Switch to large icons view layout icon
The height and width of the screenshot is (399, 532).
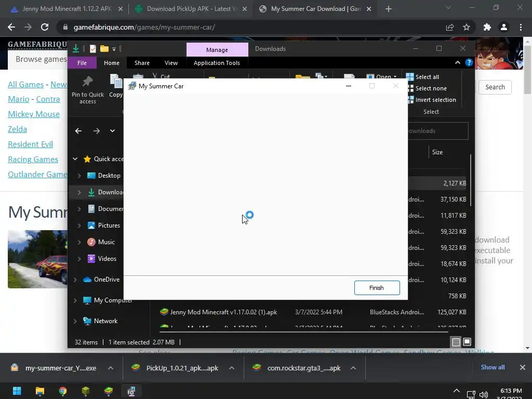point(467,342)
